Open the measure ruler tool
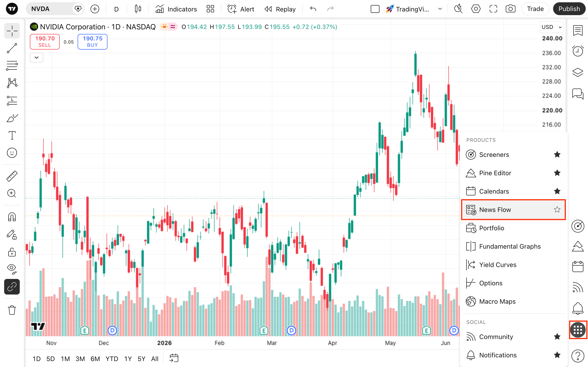The height and width of the screenshot is (367, 588). coord(12,176)
